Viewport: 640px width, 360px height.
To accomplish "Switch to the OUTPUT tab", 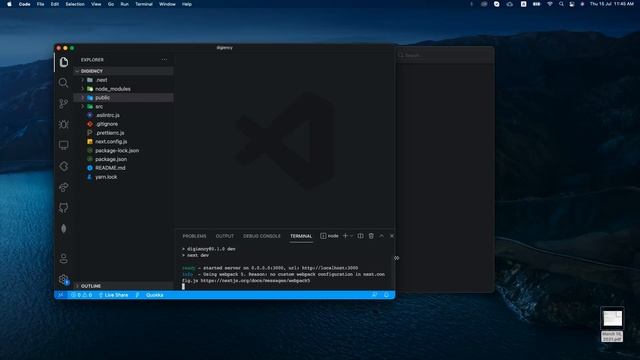I will [224, 236].
